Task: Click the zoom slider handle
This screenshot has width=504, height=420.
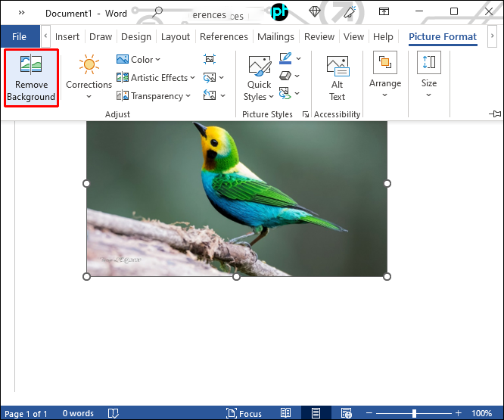Action: (x=414, y=413)
